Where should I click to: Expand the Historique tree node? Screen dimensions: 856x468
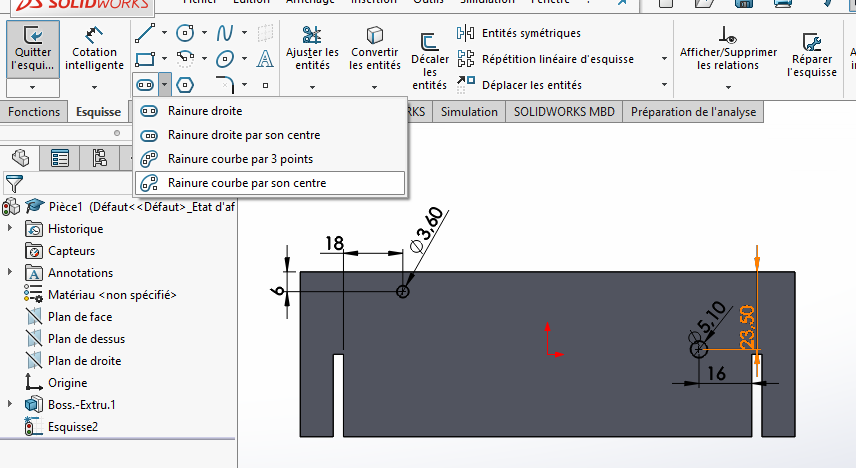(11, 229)
